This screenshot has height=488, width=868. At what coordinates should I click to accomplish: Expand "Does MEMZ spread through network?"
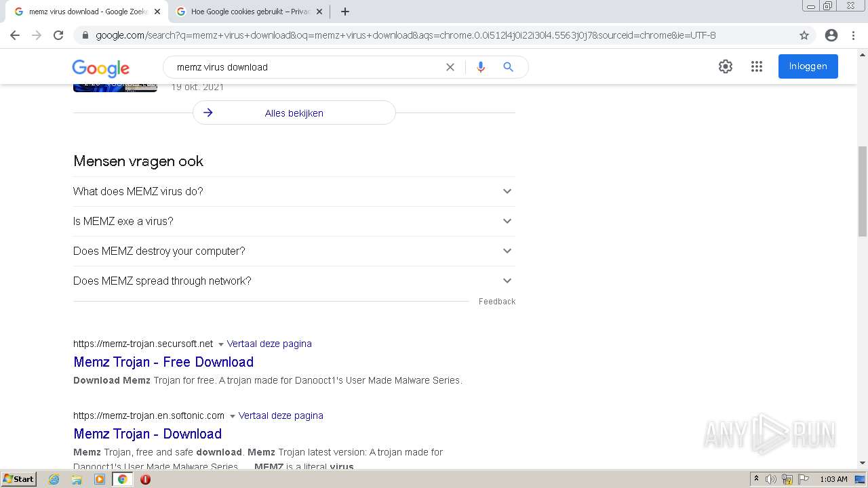click(294, 281)
